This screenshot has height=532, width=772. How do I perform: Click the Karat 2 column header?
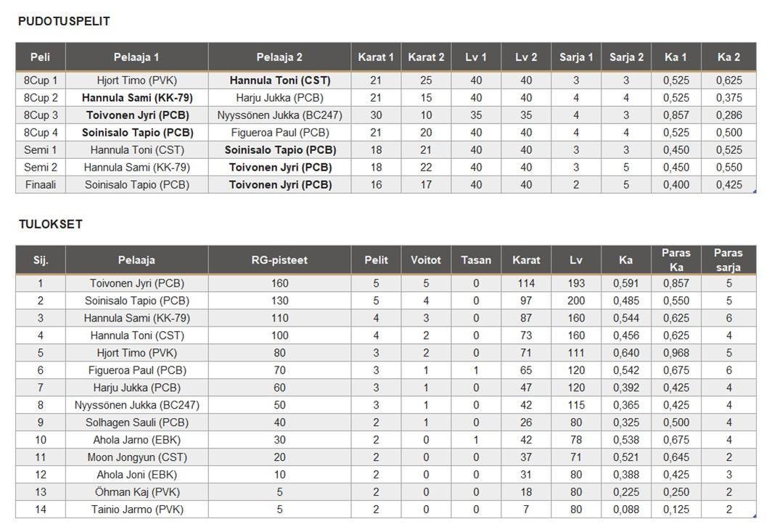426,57
